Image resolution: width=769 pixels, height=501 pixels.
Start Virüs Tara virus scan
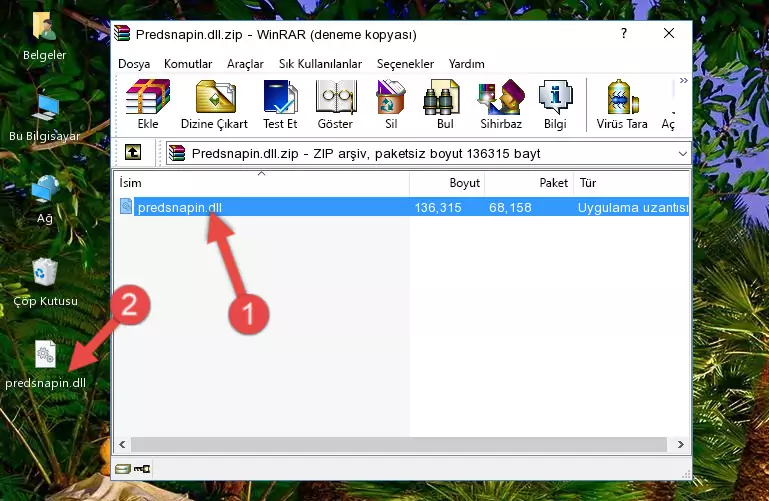point(622,104)
